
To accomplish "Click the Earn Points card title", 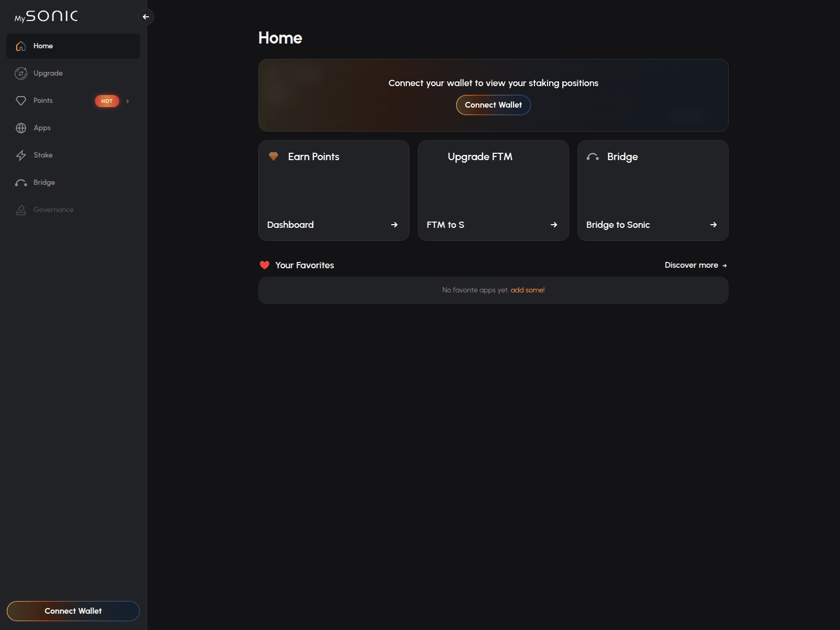I will pos(313,156).
